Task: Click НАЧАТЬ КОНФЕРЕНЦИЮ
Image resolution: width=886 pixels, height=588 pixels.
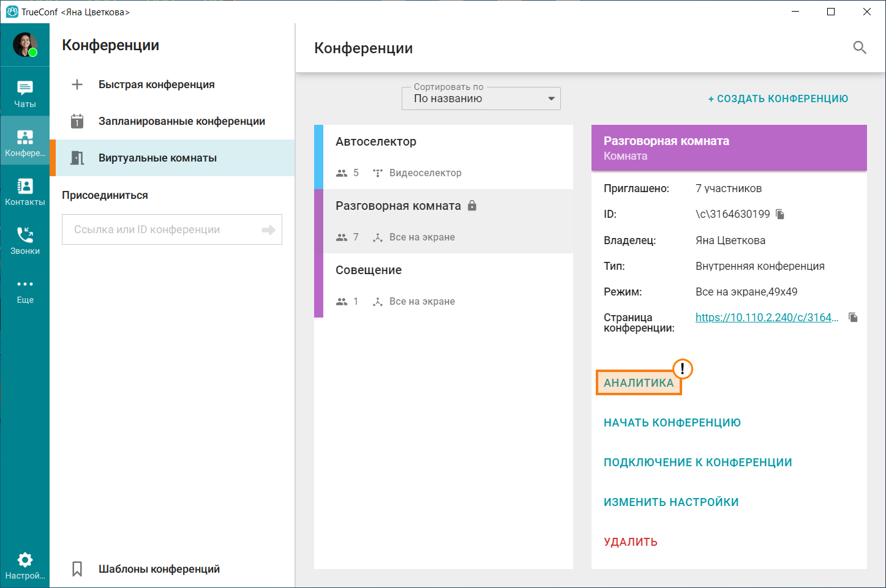Action: point(672,423)
